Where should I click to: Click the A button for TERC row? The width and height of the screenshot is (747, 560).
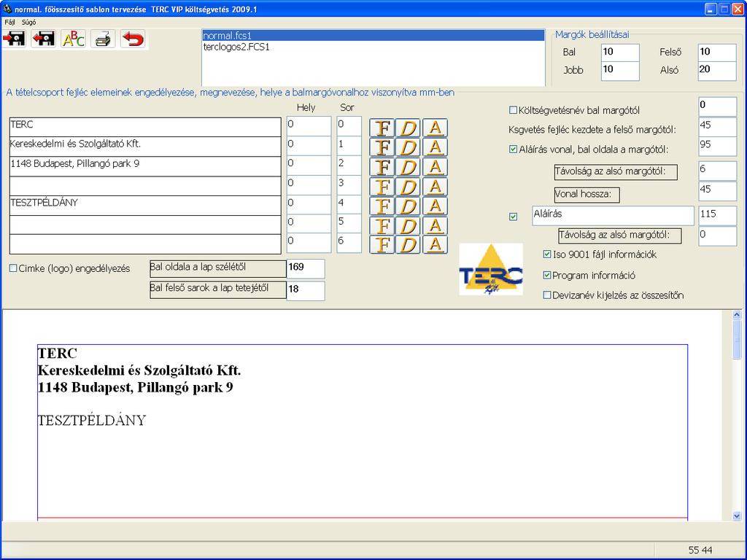(x=435, y=128)
